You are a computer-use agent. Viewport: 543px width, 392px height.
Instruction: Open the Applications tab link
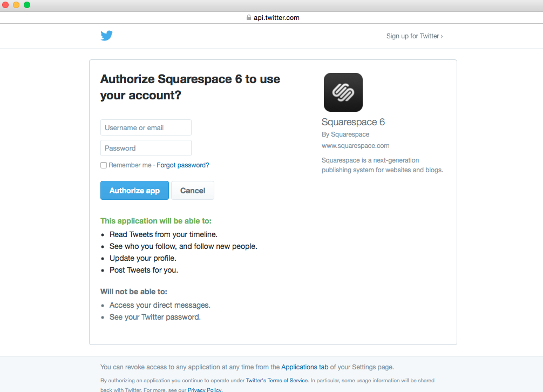coord(305,367)
